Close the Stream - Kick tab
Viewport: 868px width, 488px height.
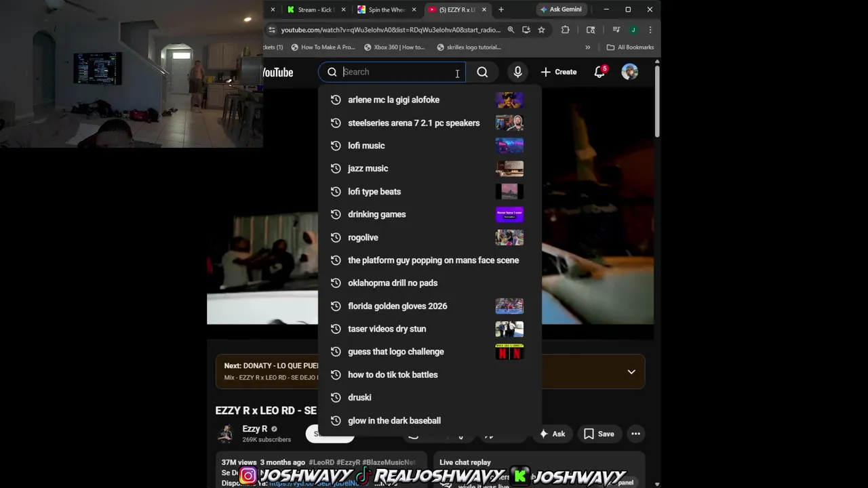(x=343, y=9)
